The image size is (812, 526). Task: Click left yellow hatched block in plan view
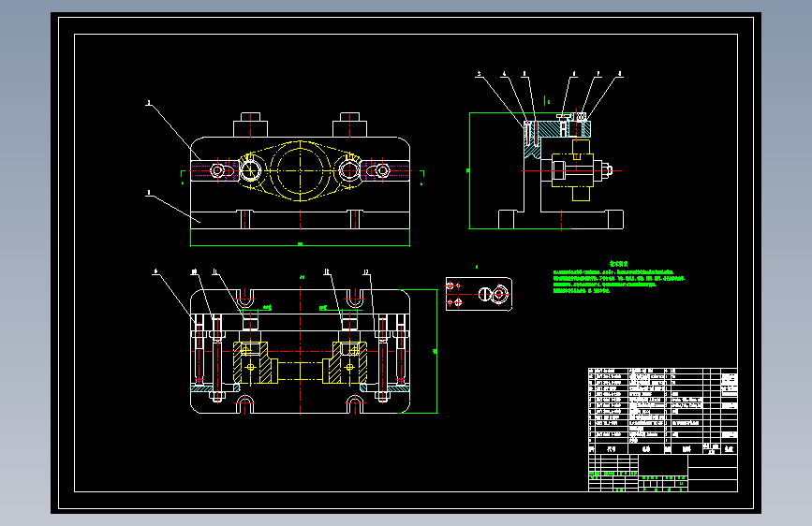tap(251, 363)
